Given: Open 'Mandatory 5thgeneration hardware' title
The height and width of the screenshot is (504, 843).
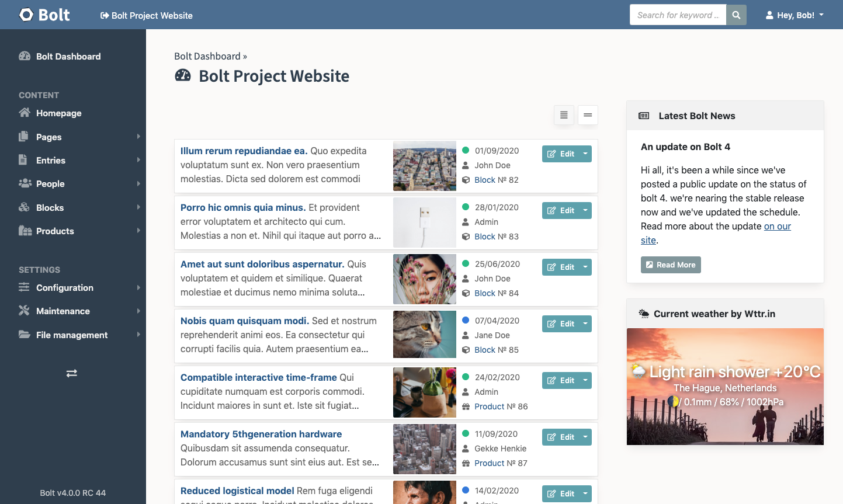Looking at the screenshot, I should 261,434.
